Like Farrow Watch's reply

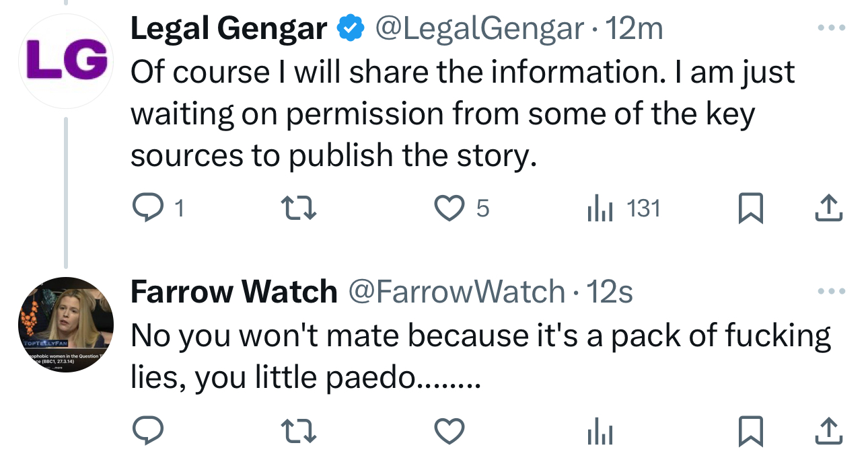(x=449, y=432)
